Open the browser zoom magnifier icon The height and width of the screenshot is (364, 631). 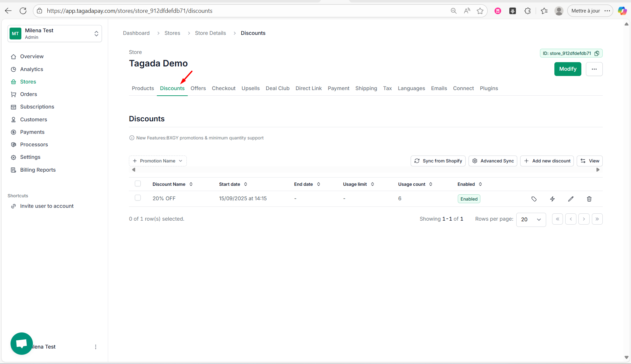click(x=454, y=11)
